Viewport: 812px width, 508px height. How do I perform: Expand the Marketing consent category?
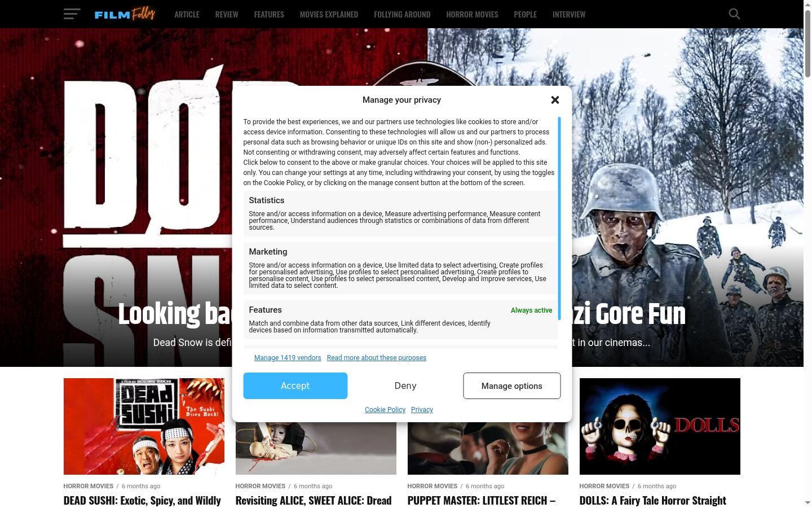(x=400, y=268)
